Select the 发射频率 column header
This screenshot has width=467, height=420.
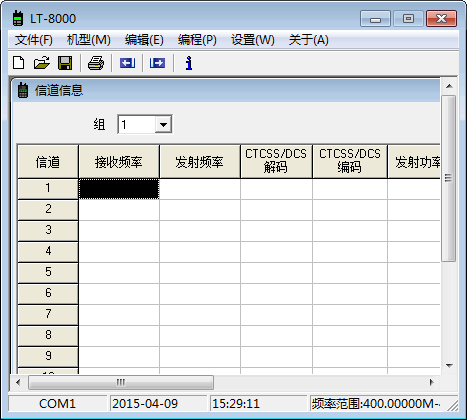click(x=200, y=162)
